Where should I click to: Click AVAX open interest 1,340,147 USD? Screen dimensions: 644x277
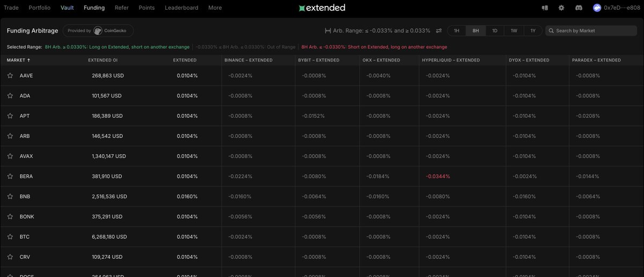tap(109, 156)
